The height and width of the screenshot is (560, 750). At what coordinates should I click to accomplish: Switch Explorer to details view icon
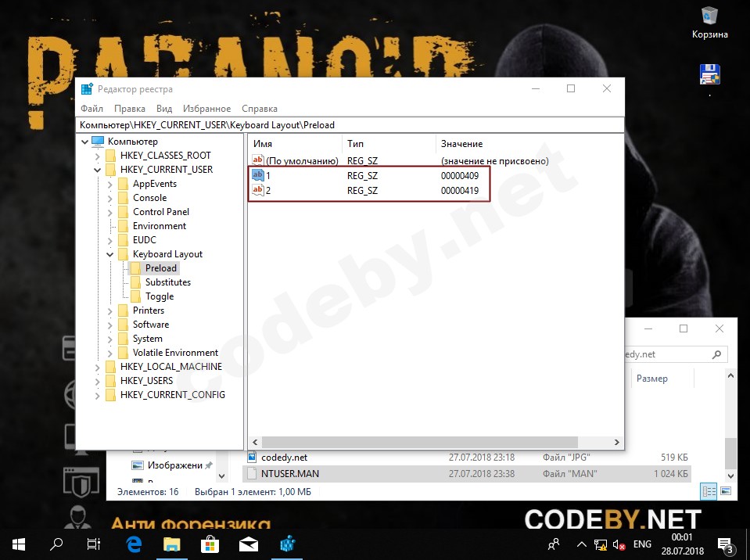[709, 491]
